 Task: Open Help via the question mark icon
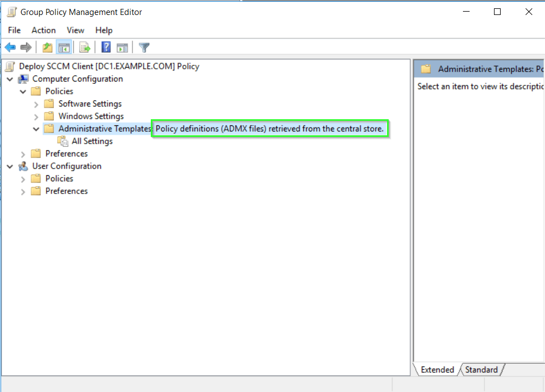click(x=106, y=48)
